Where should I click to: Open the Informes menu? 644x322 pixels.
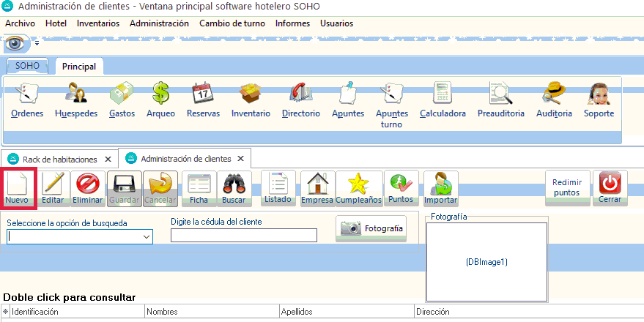point(292,23)
